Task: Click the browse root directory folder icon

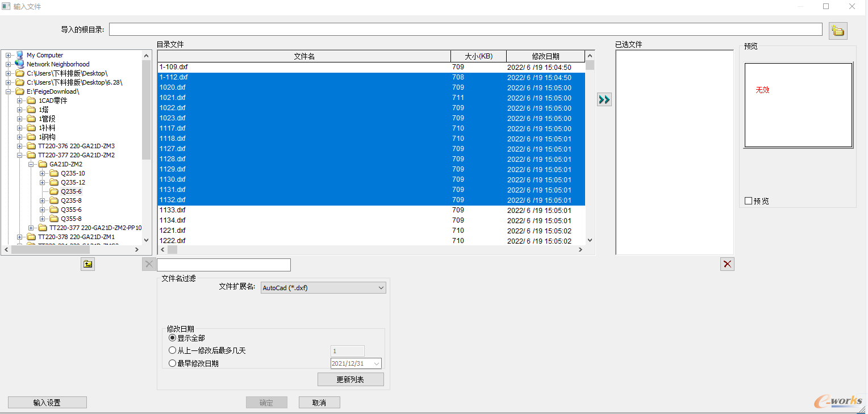Action: coord(838,31)
